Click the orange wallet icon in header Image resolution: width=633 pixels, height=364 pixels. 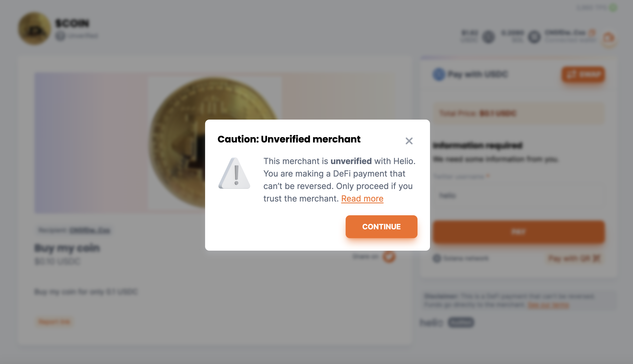click(x=609, y=38)
